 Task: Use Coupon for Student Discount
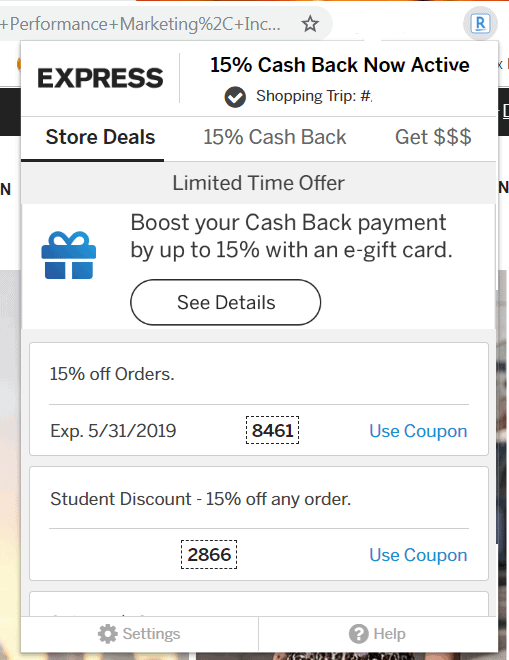418,555
